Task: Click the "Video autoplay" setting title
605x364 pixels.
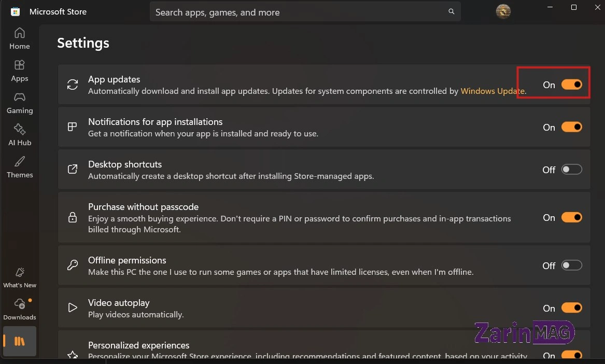Action: 118,303
